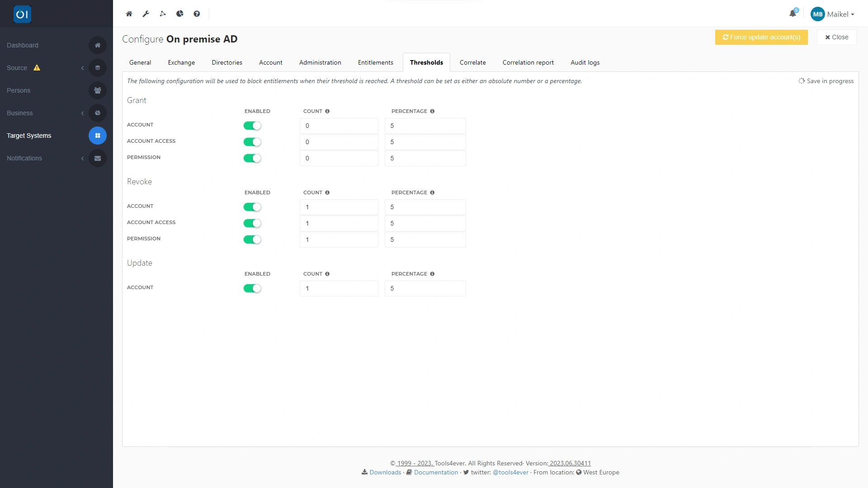Click the Update COUNT info icon
The height and width of the screenshot is (488, 868).
pyautogui.click(x=327, y=274)
